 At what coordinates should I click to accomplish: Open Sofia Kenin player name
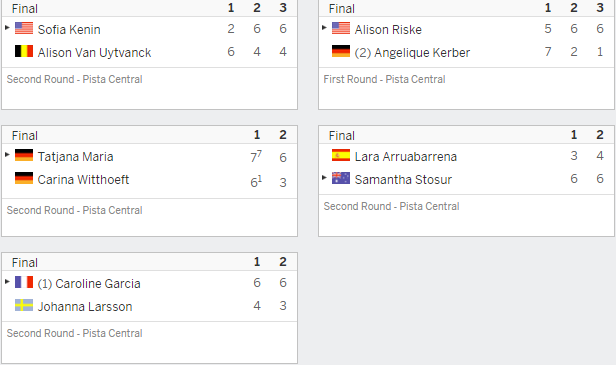pos(69,29)
